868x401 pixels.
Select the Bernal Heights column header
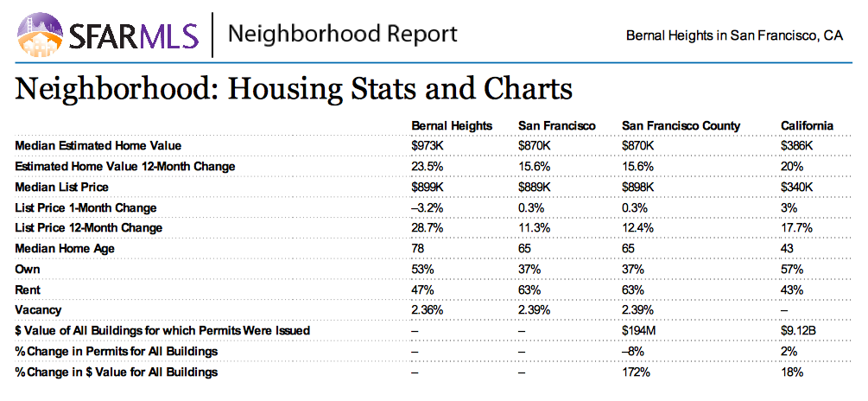[452, 125]
